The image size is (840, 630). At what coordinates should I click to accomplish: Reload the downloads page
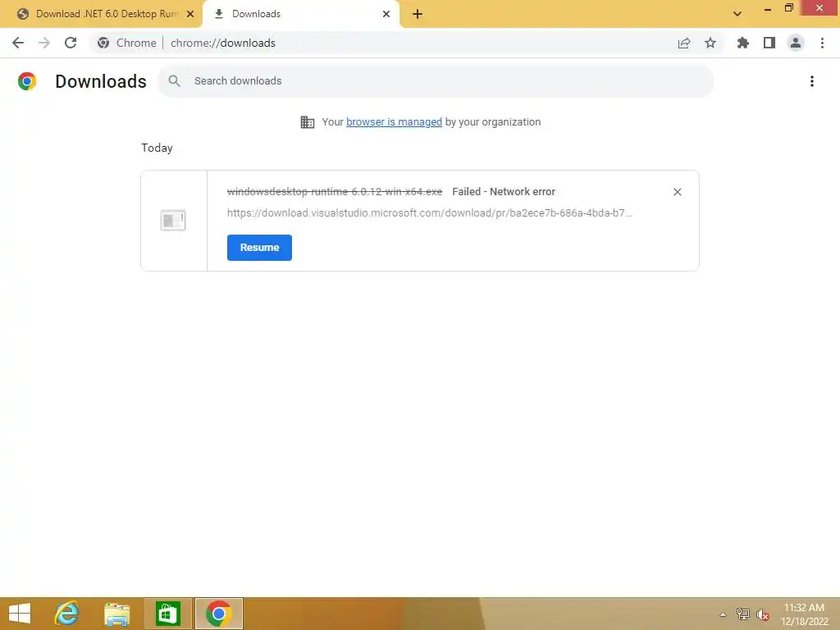(71, 43)
